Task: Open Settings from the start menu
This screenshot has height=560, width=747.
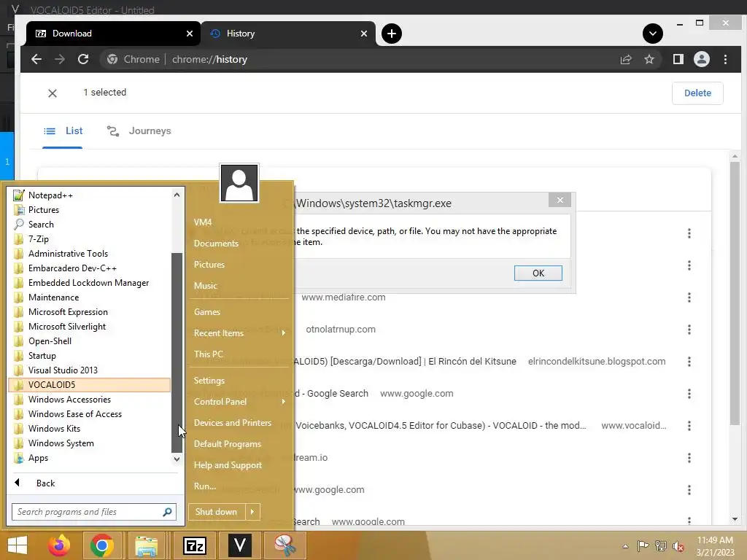Action: pyautogui.click(x=239, y=381)
